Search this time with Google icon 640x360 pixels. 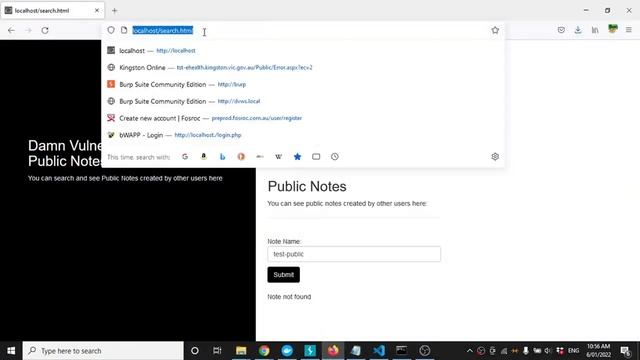point(185,157)
